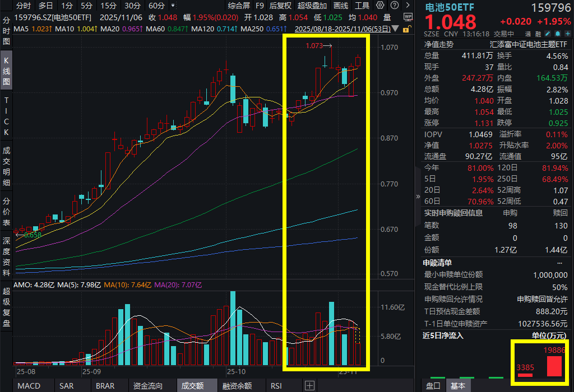This screenshot has height=392, width=574.
Task: Click the 通 trading channel icon
Action: tap(529, 34)
